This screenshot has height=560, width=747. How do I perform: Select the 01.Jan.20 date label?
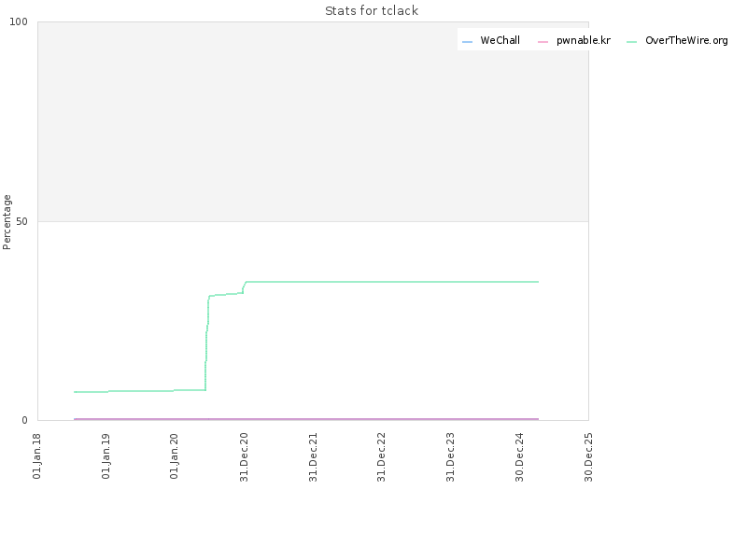click(174, 456)
